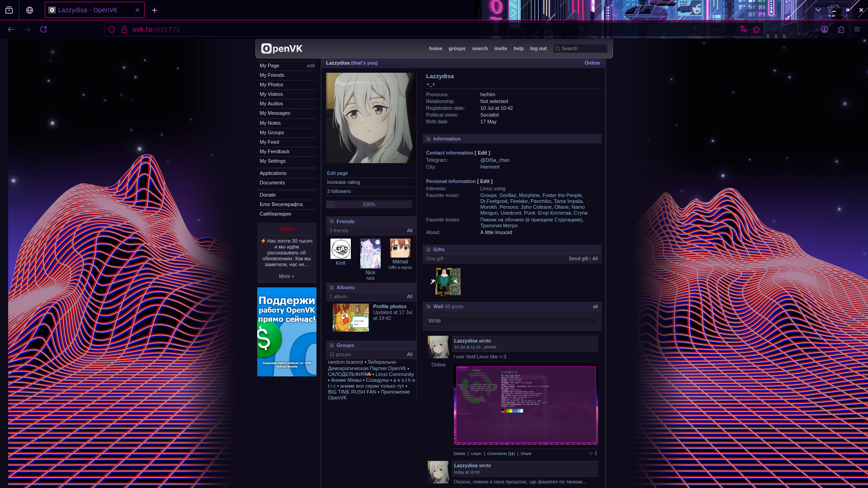The height and width of the screenshot is (488, 868).
Task: Open the extensions puzzle icon
Action: point(841,29)
